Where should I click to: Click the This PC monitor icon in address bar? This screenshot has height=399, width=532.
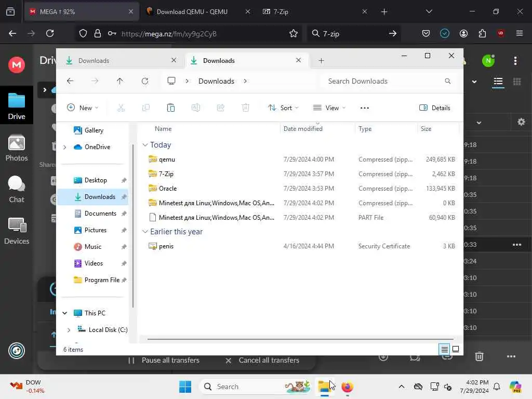tap(171, 81)
